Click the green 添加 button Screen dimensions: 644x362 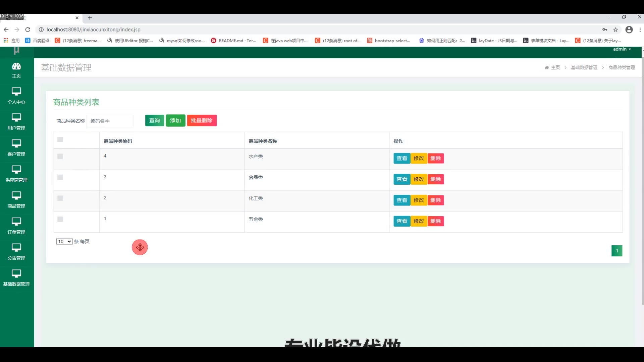[175, 121]
